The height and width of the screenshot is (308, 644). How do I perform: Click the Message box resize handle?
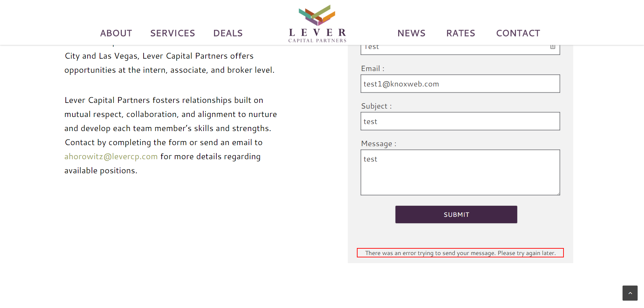pyautogui.click(x=558, y=193)
